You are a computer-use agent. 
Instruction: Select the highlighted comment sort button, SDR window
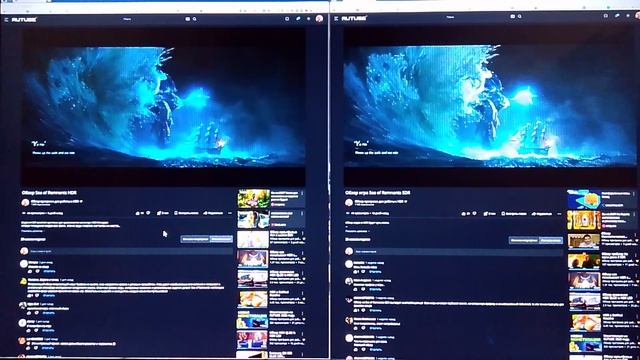[551, 240]
